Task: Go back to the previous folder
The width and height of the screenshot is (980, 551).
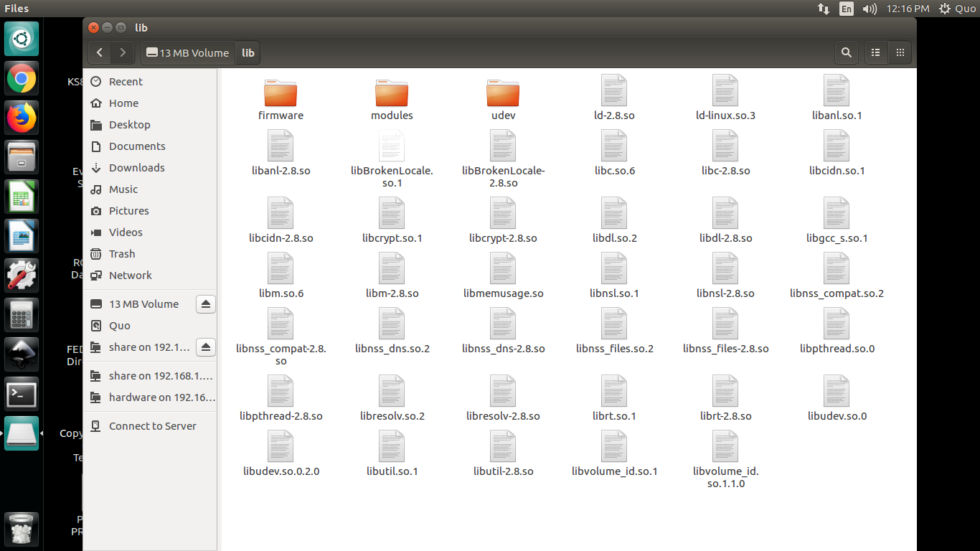Action: tap(100, 52)
